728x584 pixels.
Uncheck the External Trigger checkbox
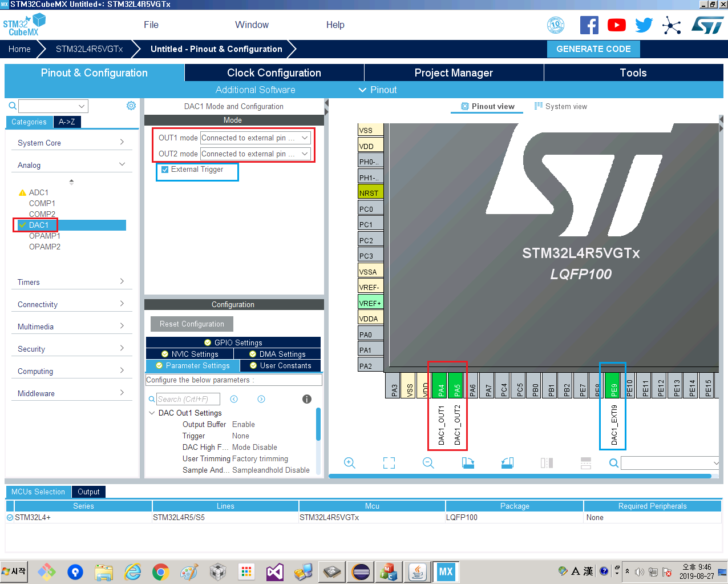pyautogui.click(x=165, y=170)
